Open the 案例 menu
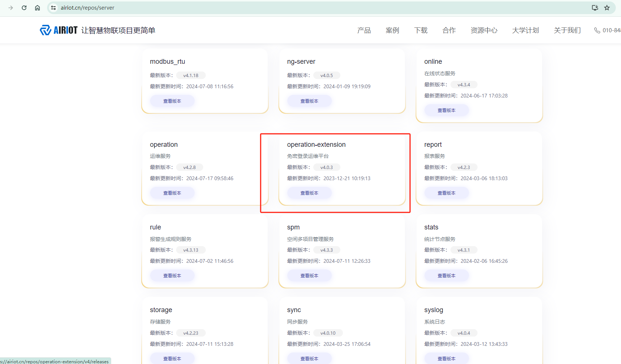Viewport: 621px width, 364px height. click(392, 30)
